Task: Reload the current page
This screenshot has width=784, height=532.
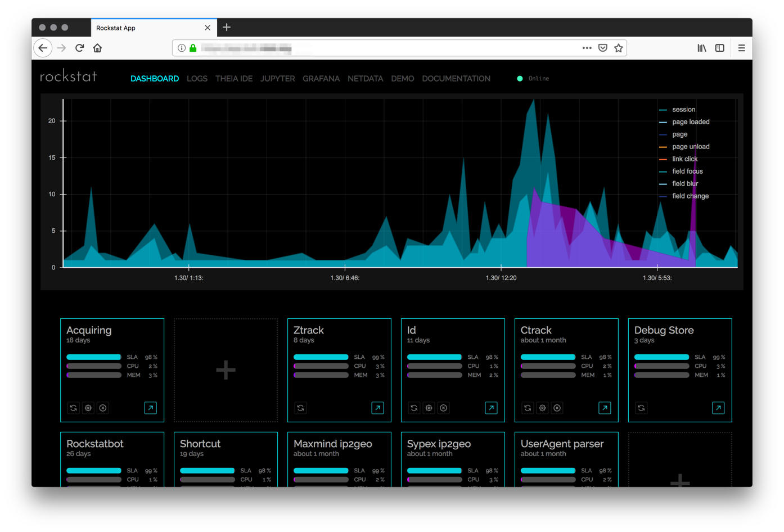Action: [80, 48]
